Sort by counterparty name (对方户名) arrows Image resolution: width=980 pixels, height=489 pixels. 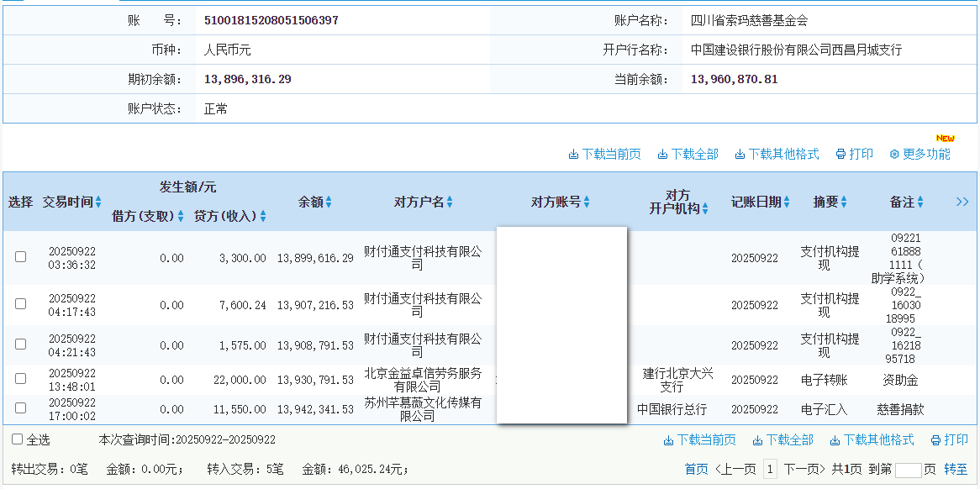[450, 202]
